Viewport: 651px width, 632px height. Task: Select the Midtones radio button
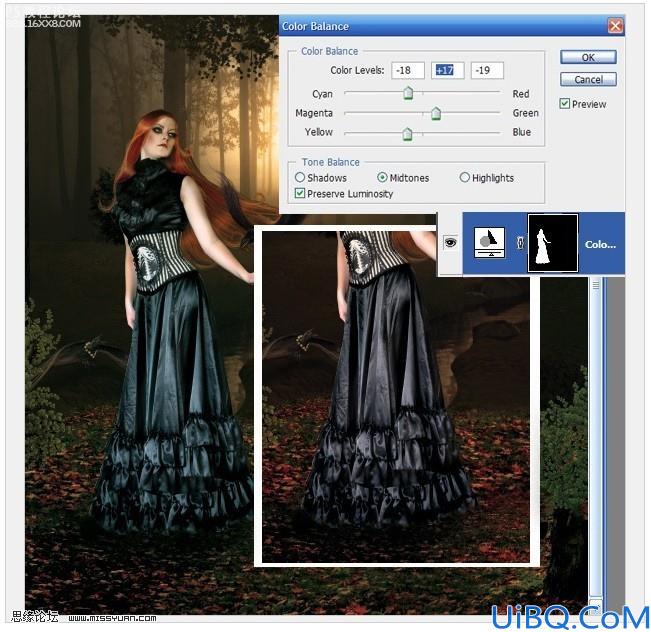382,177
